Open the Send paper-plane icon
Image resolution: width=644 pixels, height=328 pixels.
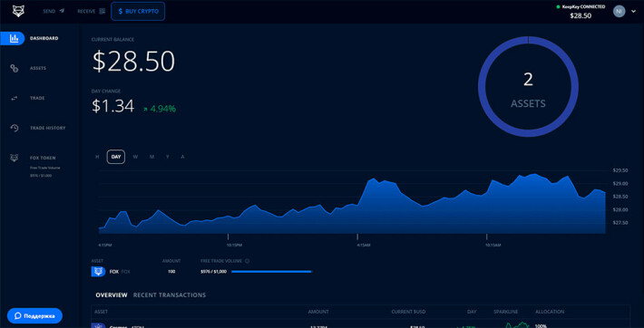pyautogui.click(x=62, y=11)
